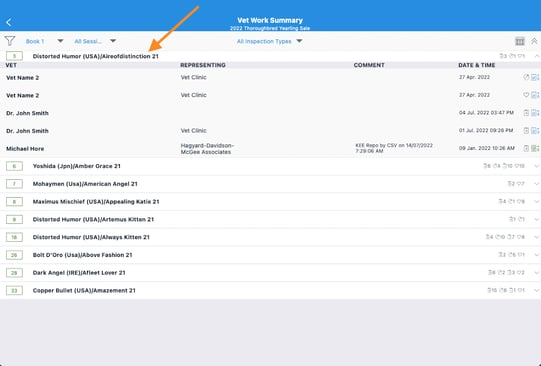Expand the Distorted Humor/Artemus Kitten 21 chevron

[537, 219]
